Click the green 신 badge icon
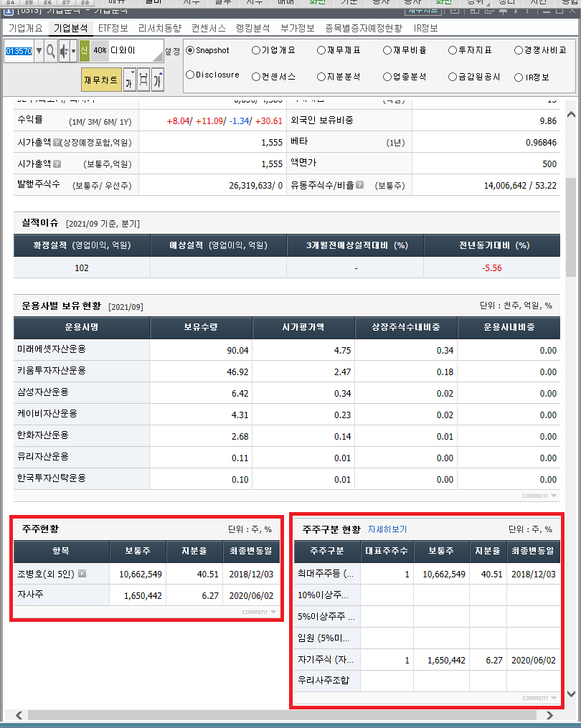Screen dimensions: 581x728 point(84,51)
